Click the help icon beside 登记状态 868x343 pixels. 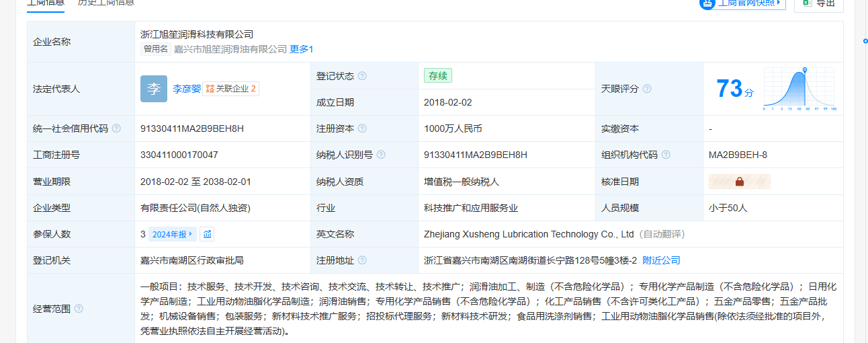tap(362, 76)
